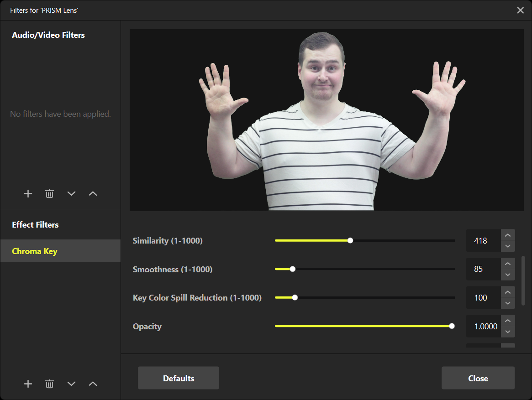Move effect filter down in list
The width and height of the screenshot is (532, 400).
pos(71,384)
